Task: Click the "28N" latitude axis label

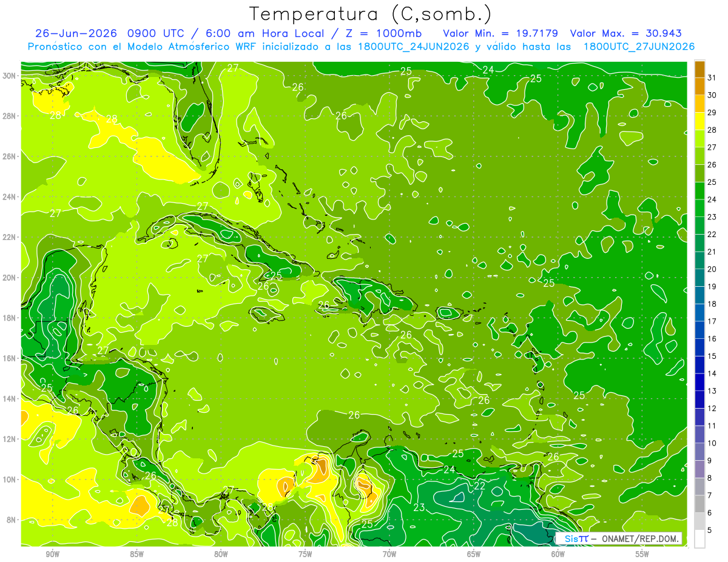Action: click(x=10, y=116)
